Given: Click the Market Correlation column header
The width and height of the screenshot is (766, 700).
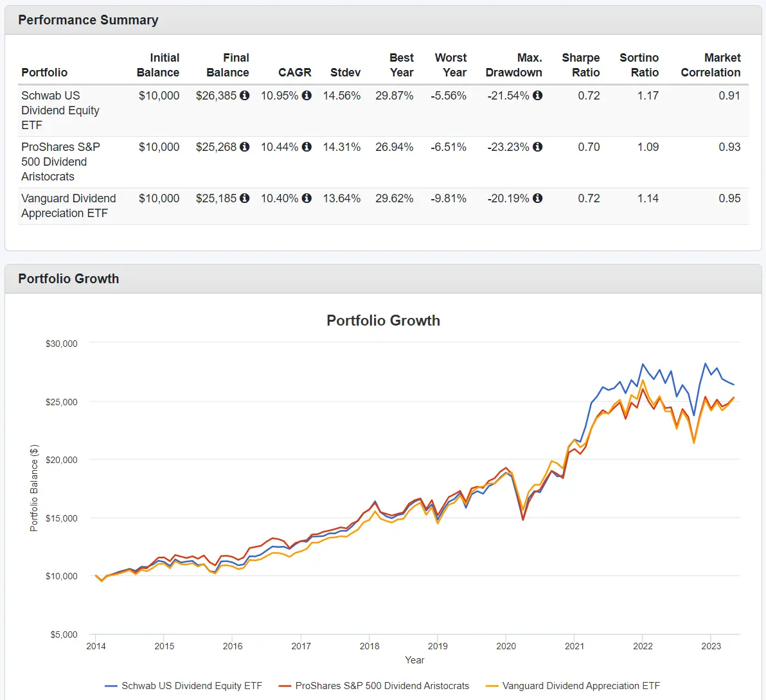Looking at the screenshot, I should click(711, 65).
